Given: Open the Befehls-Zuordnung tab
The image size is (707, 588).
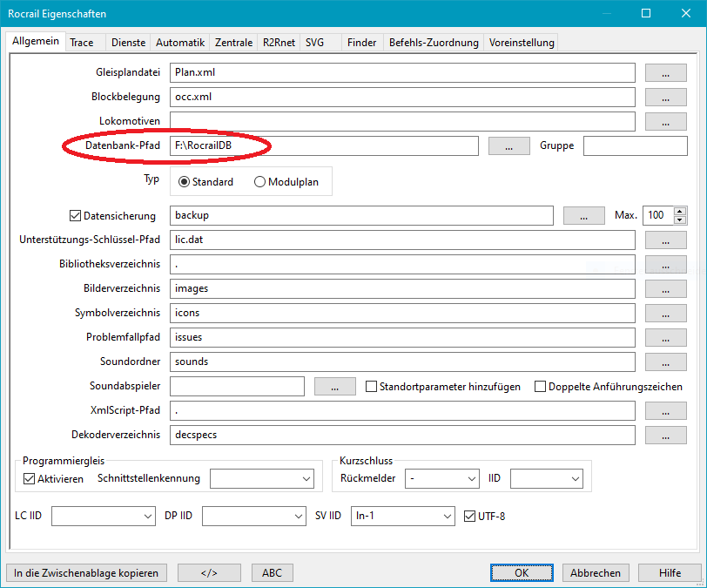Looking at the screenshot, I should pos(434,42).
